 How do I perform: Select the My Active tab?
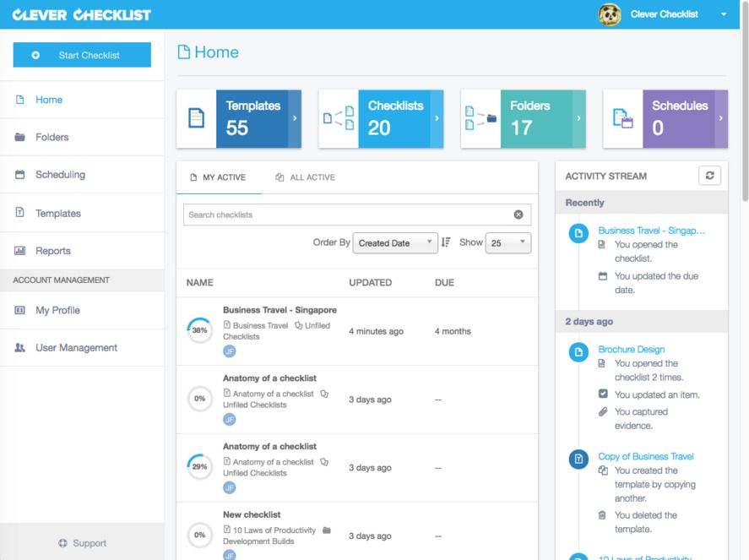tap(218, 177)
